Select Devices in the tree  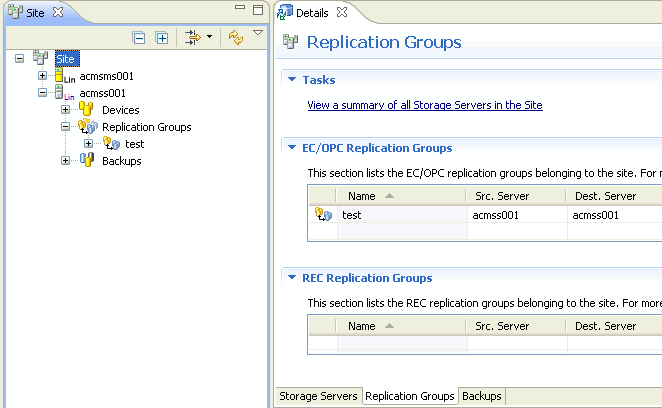point(121,110)
